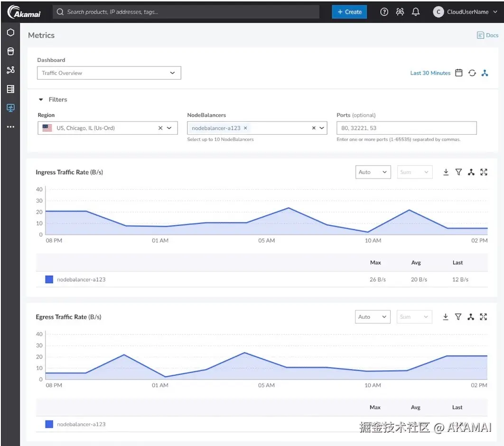This screenshot has width=504, height=446.
Task: Clear the selected Region value
Action: point(160,128)
